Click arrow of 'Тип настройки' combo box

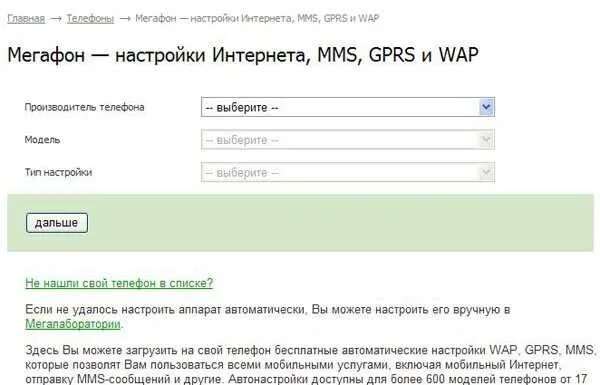click(486, 173)
